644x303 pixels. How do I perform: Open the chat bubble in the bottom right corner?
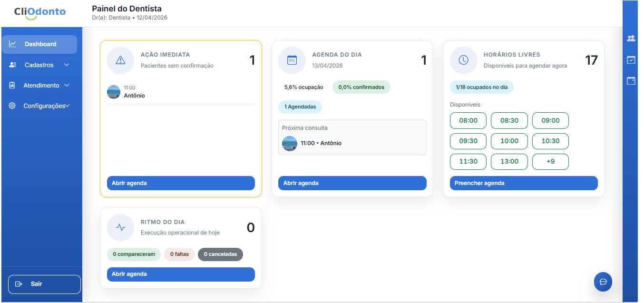(603, 282)
